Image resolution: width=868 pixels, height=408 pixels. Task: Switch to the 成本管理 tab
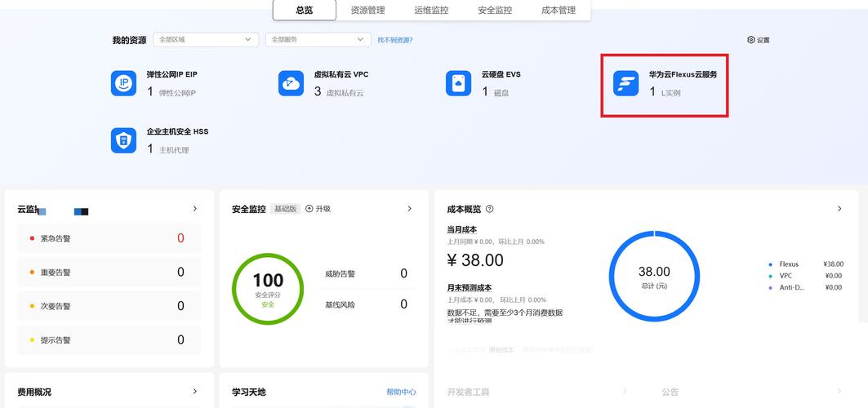point(559,10)
